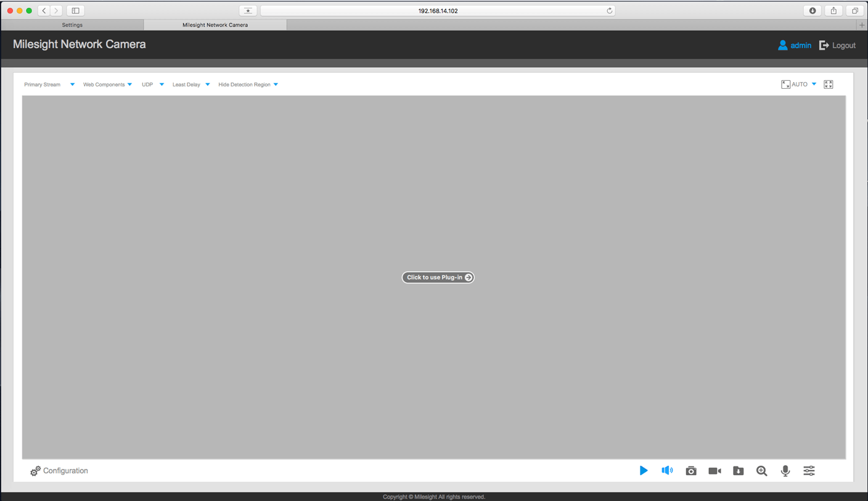
Task: Reload the page with the refresh icon
Action: tap(609, 10)
